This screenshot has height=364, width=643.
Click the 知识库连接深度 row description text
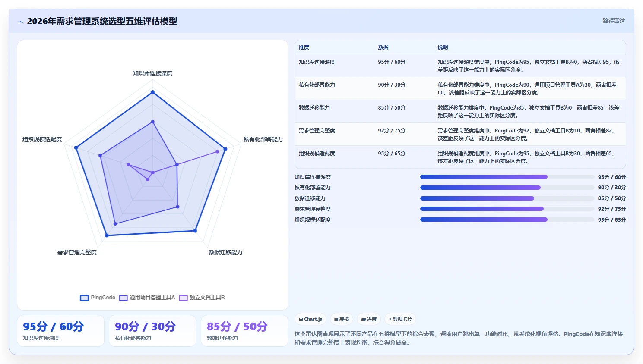(x=529, y=66)
